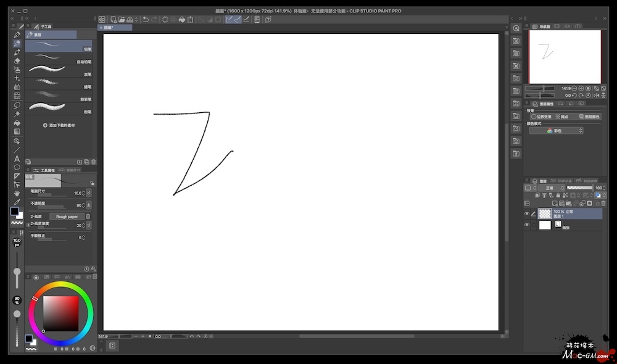Select the Lasso selection tool
Viewport: 617px width, 364px height.
17,105
